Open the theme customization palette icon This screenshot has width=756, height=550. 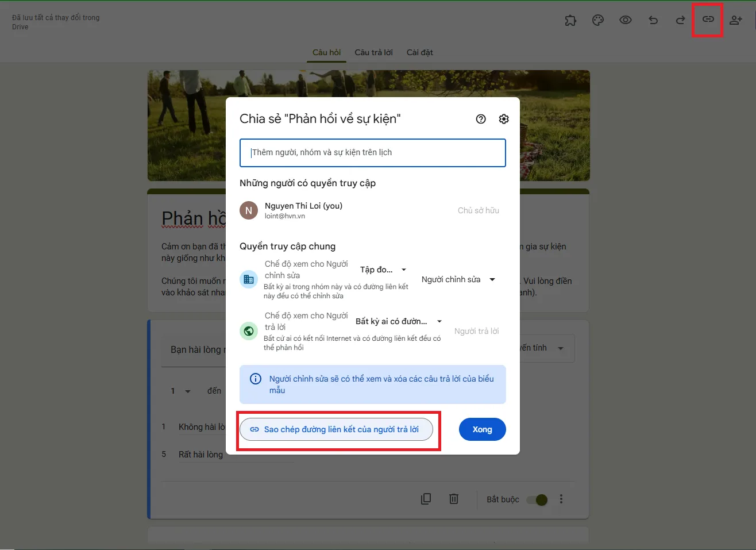tap(598, 21)
